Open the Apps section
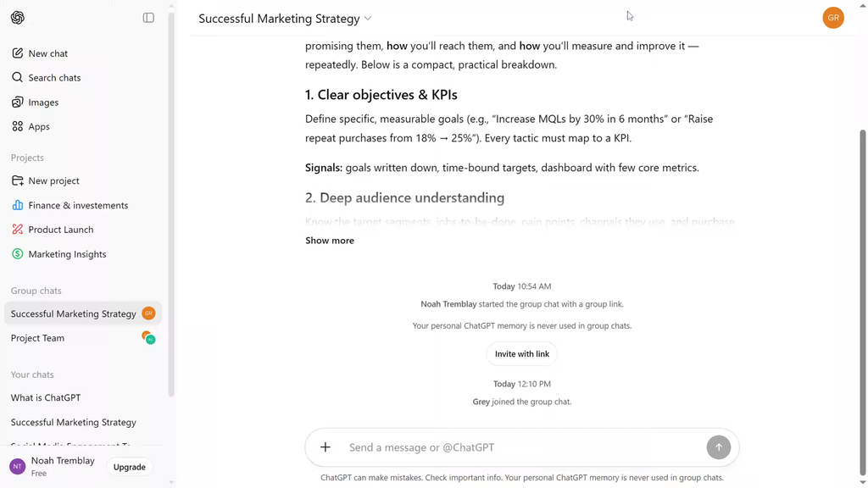The image size is (868, 488). point(39,127)
